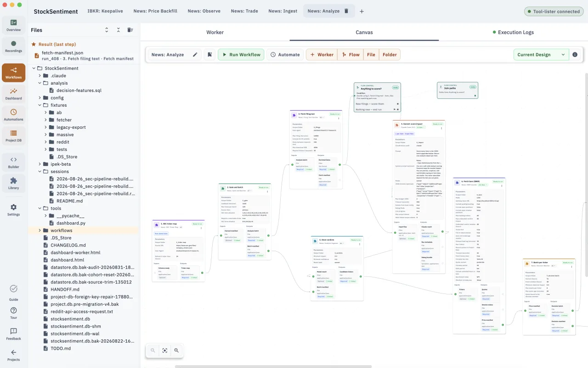Add a Worker to the canvas
Image resolution: width=588 pixels, height=368 pixels.
pyautogui.click(x=322, y=55)
